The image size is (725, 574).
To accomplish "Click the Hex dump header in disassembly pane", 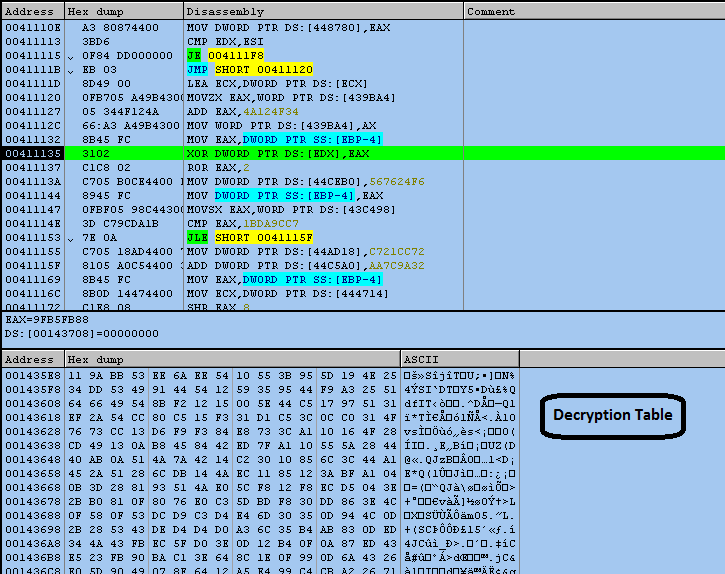I will 124,12.
